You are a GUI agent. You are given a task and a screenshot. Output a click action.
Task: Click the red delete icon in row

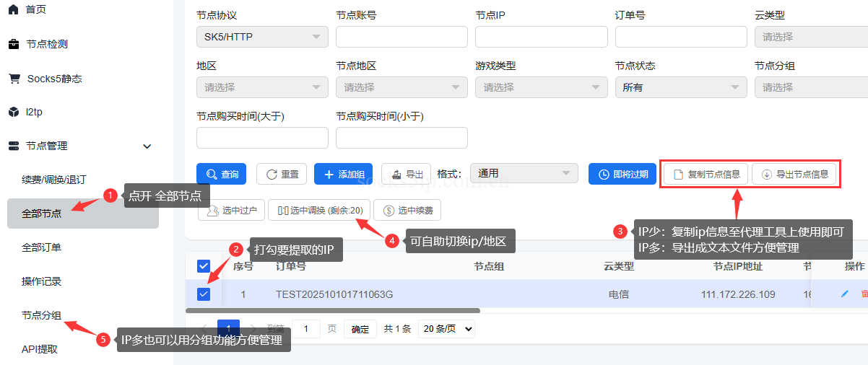click(x=864, y=294)
